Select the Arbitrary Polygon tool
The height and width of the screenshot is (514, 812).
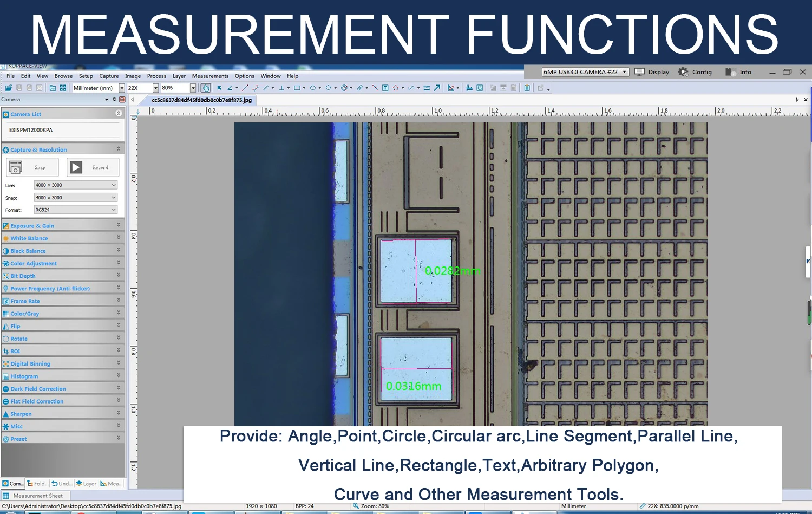[x=396, y=88]
